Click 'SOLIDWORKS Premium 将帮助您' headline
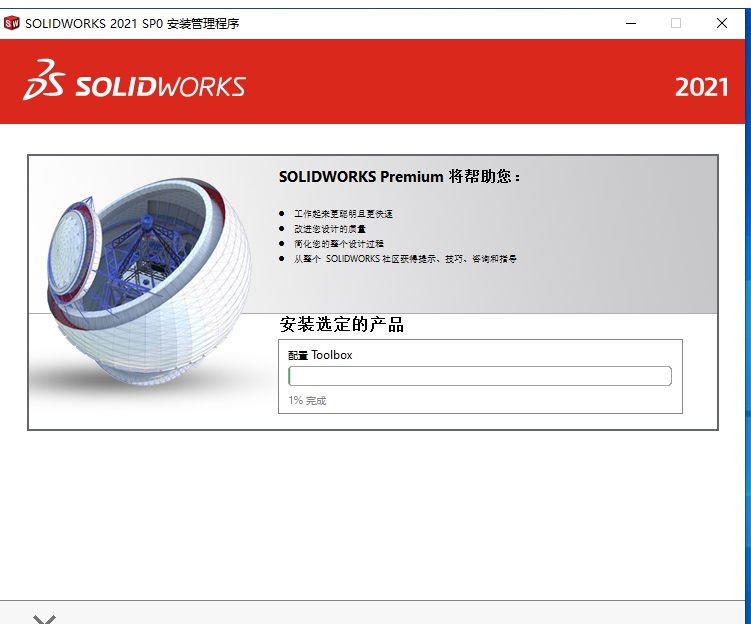 399,177
